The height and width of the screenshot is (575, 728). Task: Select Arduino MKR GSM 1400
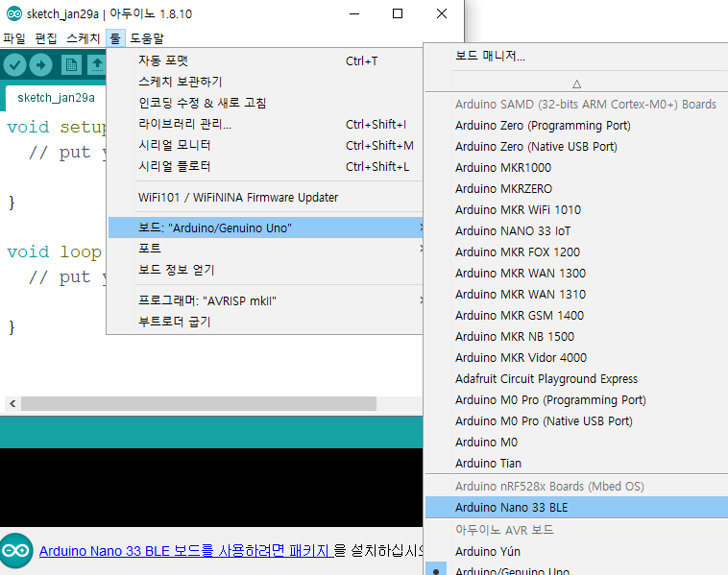(x=576, y=316)
